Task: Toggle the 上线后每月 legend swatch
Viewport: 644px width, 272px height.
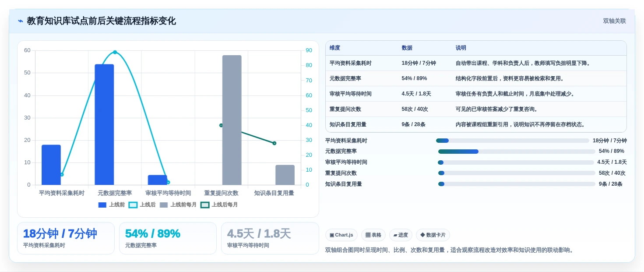Action: [205, 205]
